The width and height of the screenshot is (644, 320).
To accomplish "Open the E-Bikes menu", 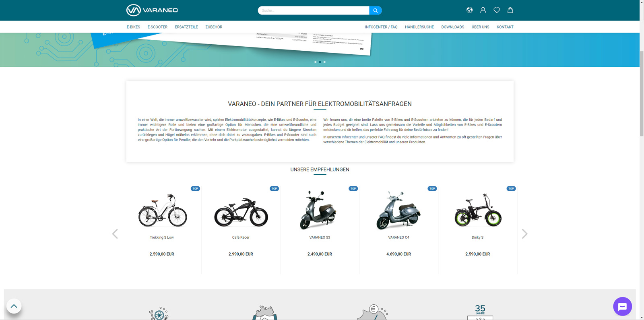I will click(133, 27).
